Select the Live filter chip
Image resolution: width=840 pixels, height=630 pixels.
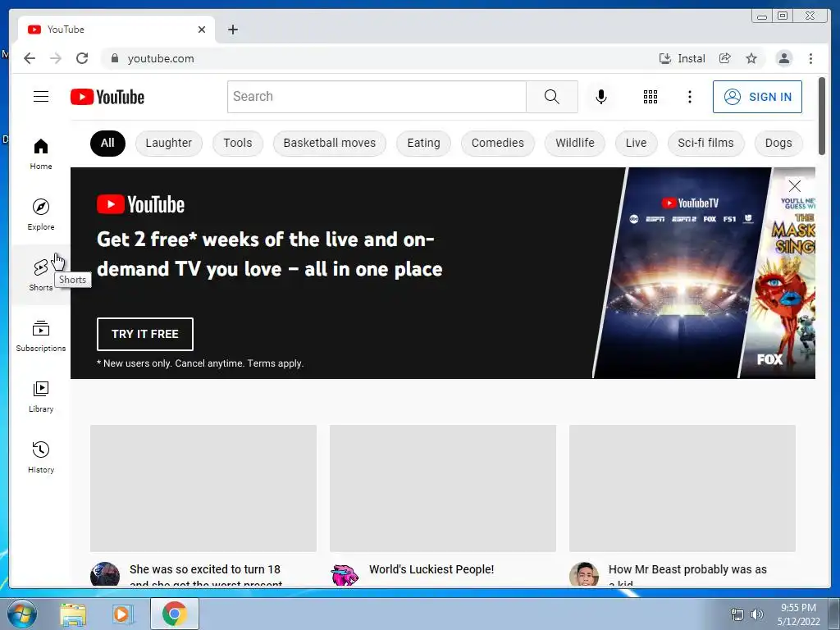pyautogui.click(x=636, y=143)
